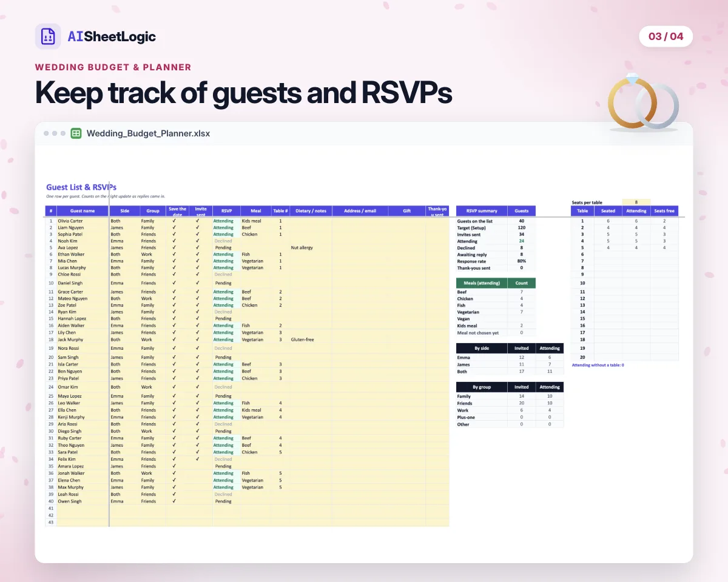728x582 pixels.
Task: Toggle Invite sent check for Nora Rossi
Action: (198, 348)
